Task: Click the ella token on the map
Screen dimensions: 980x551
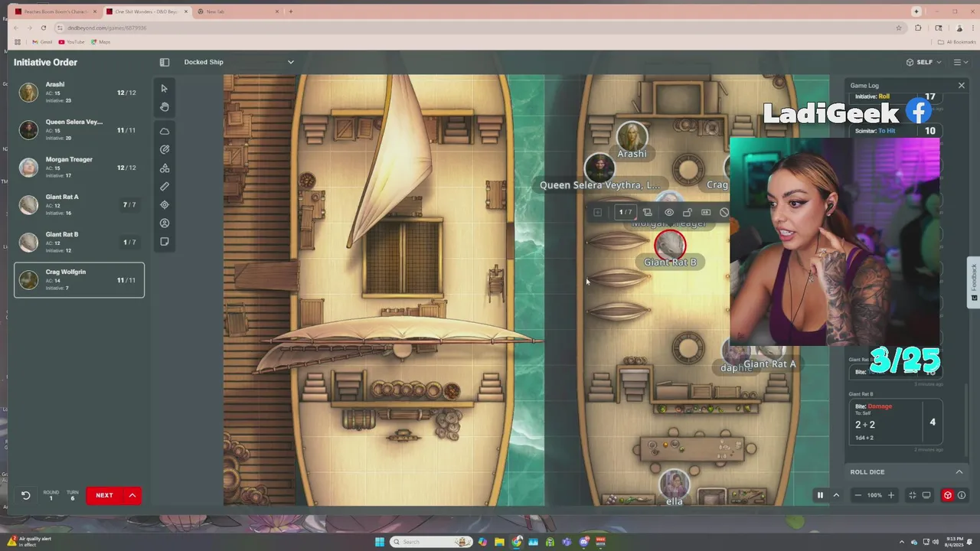Action: pyautogui.click(x=675, y=484)
